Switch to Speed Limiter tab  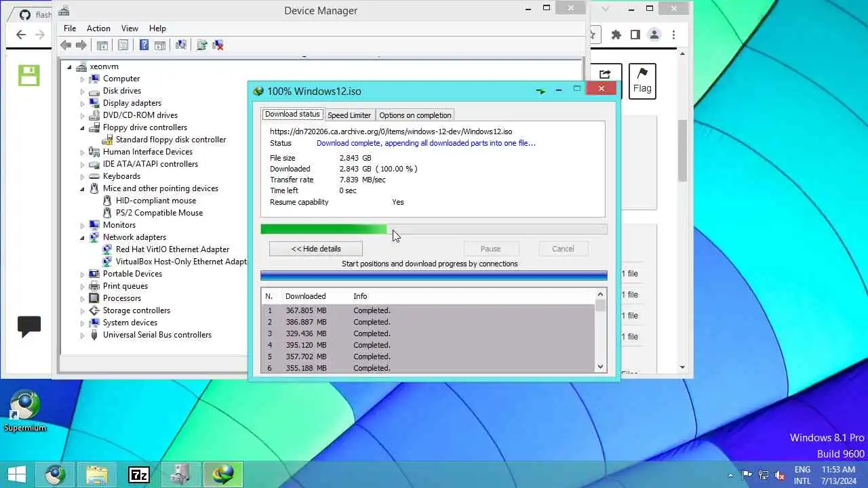click(x=349, y=115)
